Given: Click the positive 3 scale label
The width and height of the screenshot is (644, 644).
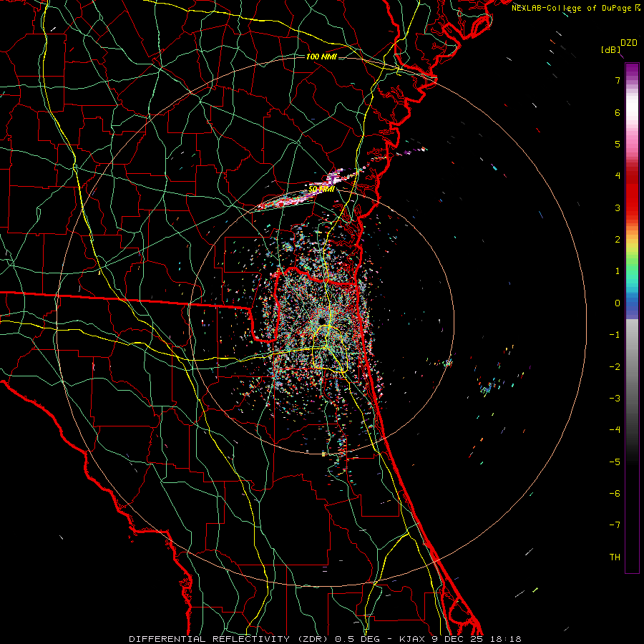Looking at the screenshot, I should (618, 208).
